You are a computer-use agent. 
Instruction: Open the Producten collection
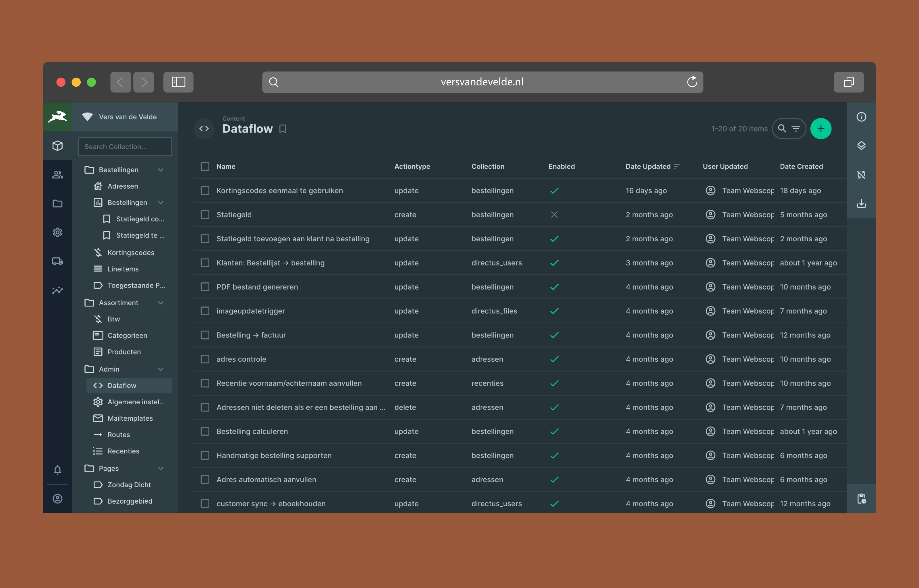(124, 352)
